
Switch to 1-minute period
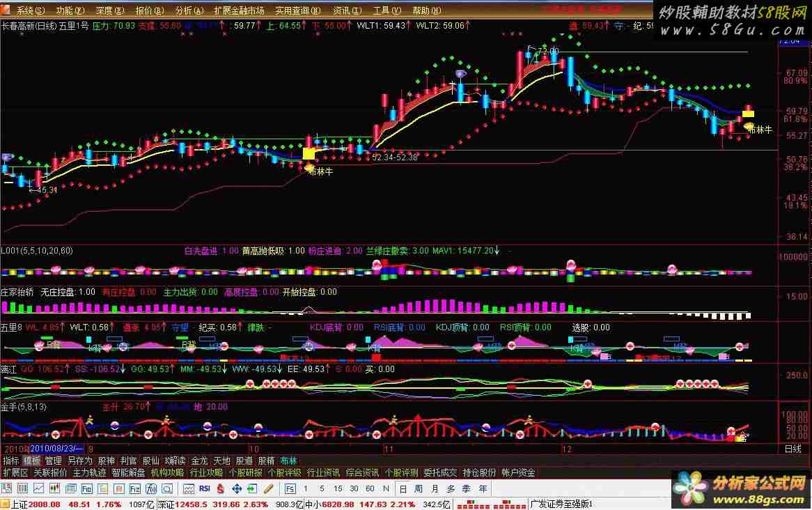pos(306,488)
